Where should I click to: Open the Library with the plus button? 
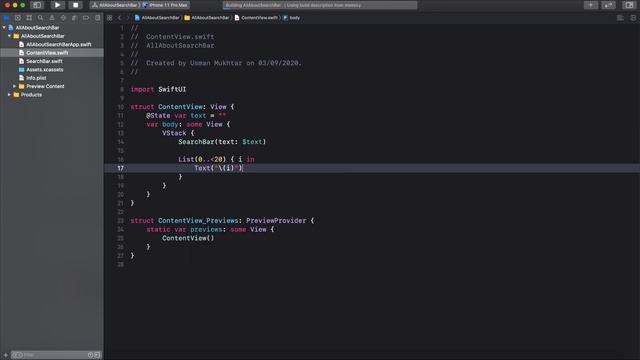tap(591, 5)
